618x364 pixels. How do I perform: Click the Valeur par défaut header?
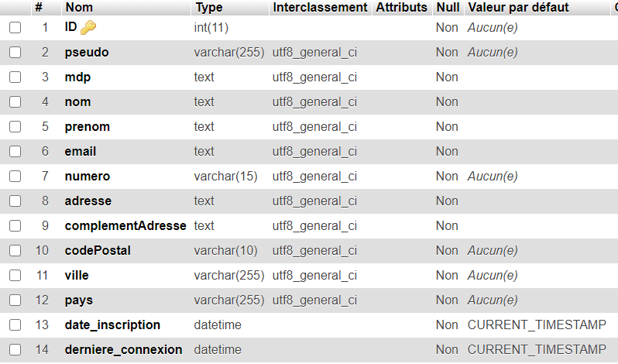518,7
